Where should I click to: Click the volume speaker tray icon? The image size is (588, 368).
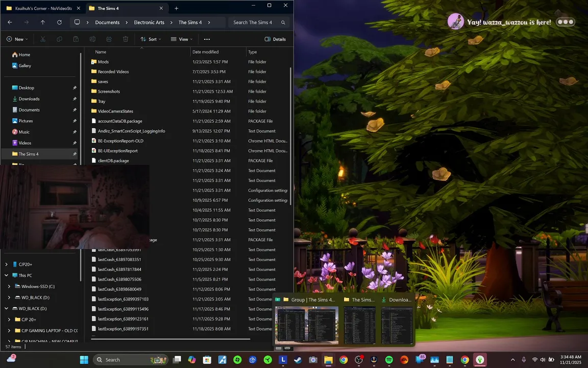pyautogui.click(x=543, y=360)
